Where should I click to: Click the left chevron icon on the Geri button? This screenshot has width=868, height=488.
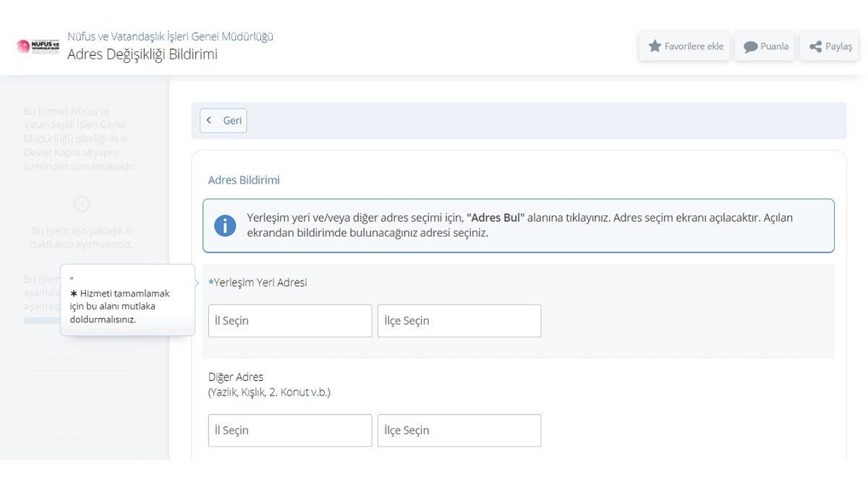pos(208,119)
